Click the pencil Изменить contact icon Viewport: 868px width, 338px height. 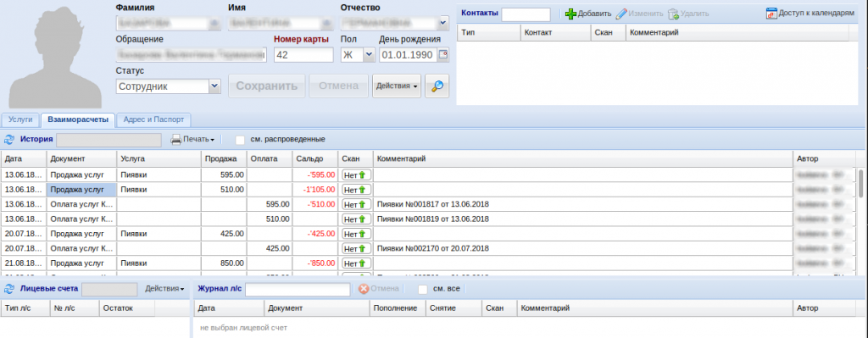coord(621,14)
